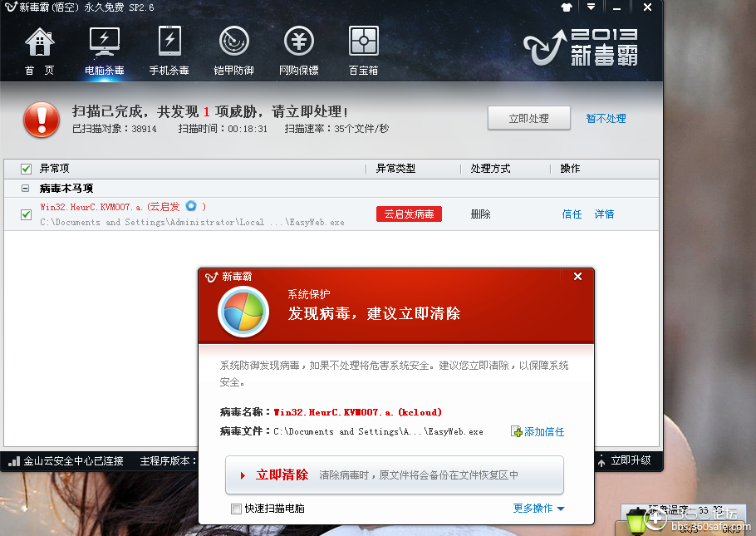Open the 铠甲防御 shield defense tab

(x=233, y=51)
